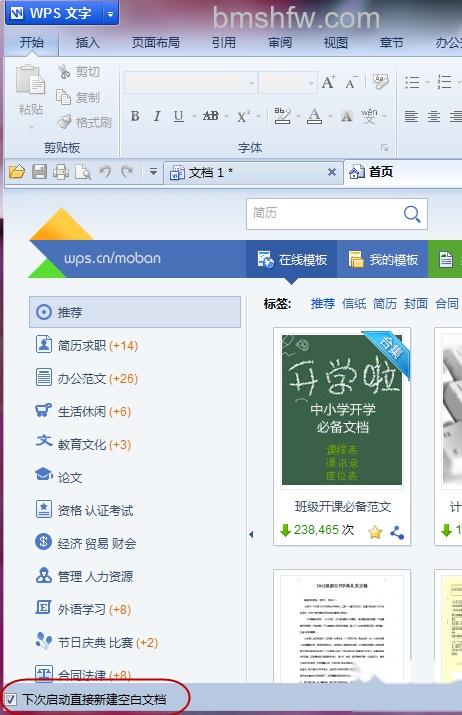The width and height of the screenshot is (462, 715).
Task: Open the font name dropdown
Action: 251,83
